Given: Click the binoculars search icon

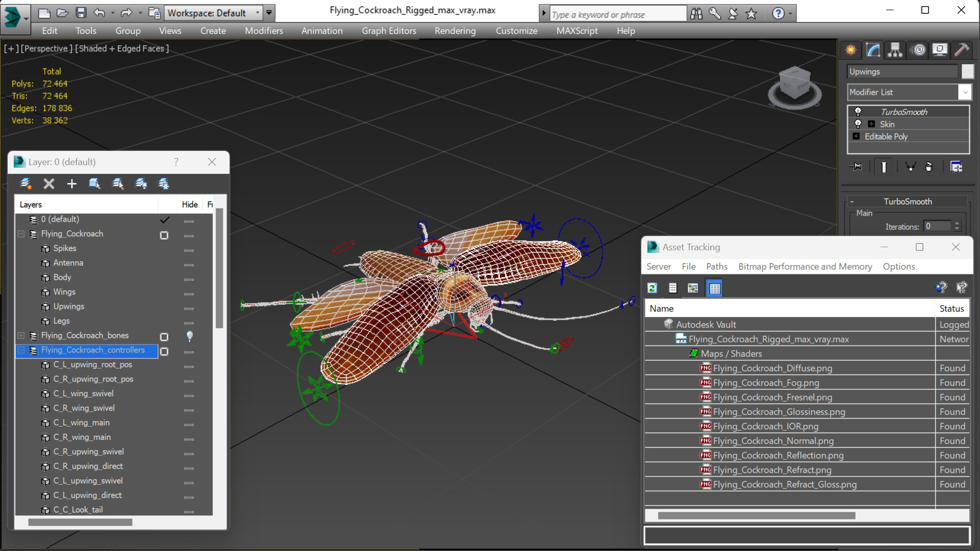Looking at the screenshot, I should point(696,14).
